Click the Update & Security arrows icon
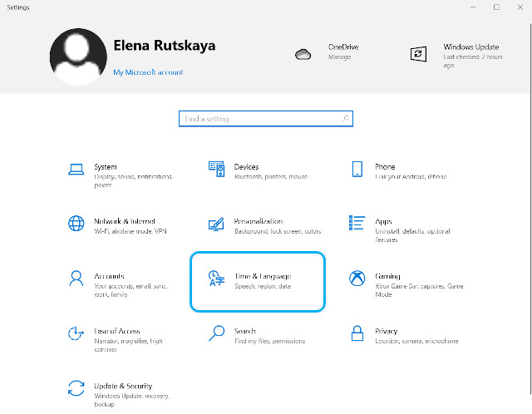 [76, 388]
